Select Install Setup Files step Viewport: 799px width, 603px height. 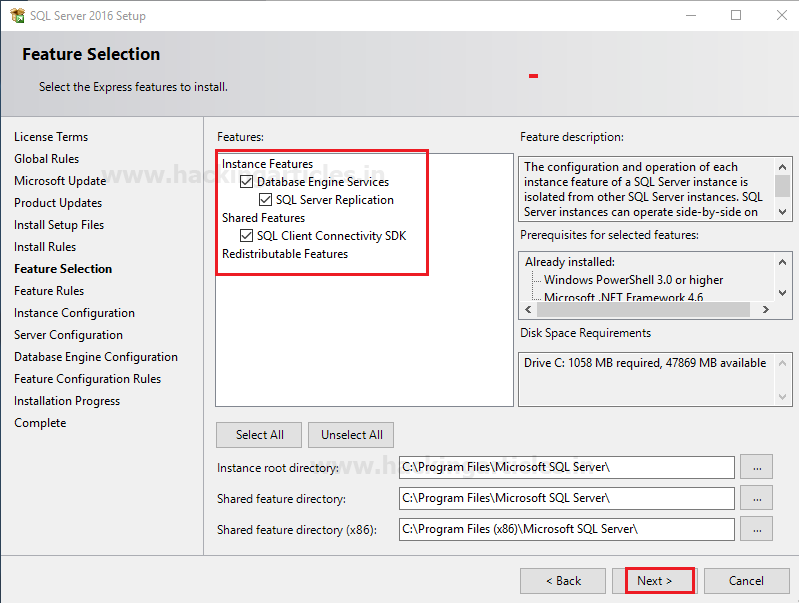click(x=59, y=224)
